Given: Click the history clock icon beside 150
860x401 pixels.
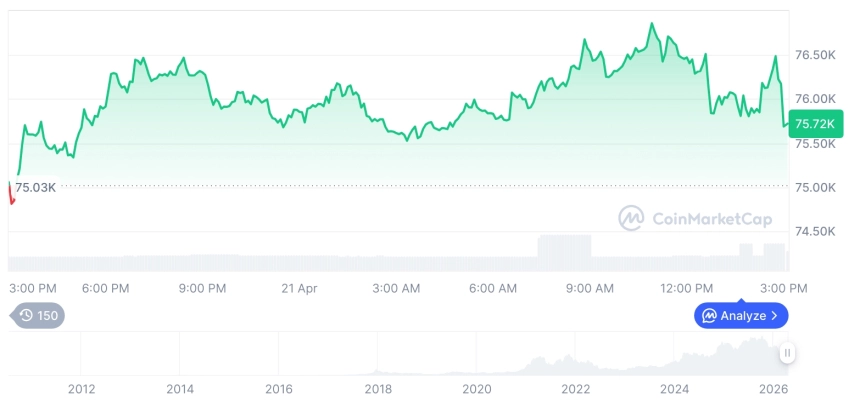Looking at the screenshot, I should (x=26, y=316).
